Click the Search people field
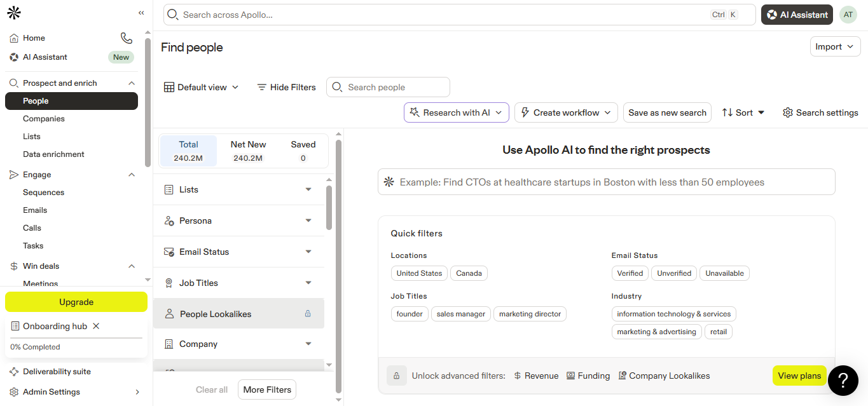Viewport: 868px width, 406px height. pyautogui.click(x=388, y=87)
